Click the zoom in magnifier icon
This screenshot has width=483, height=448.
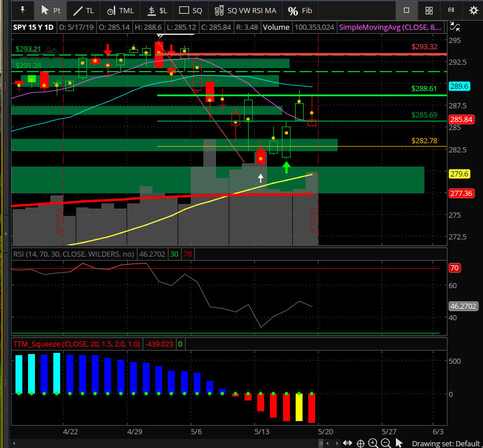click(373, 443)
